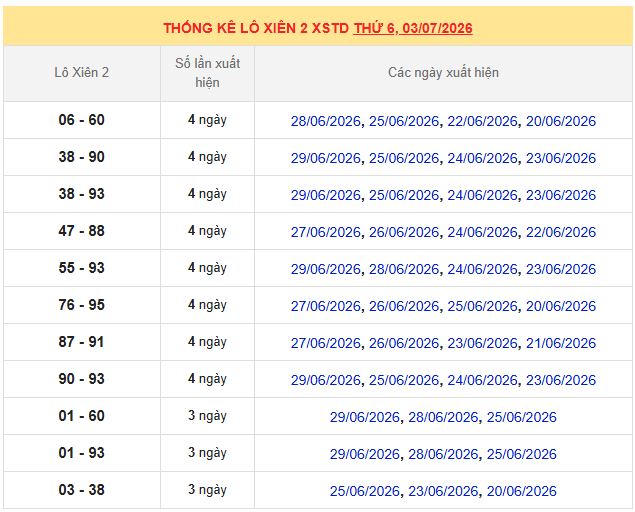Screen dimensions: 635x512
Task: Select the pair cell 55 - 93
Action: click(x=82, y=268)
